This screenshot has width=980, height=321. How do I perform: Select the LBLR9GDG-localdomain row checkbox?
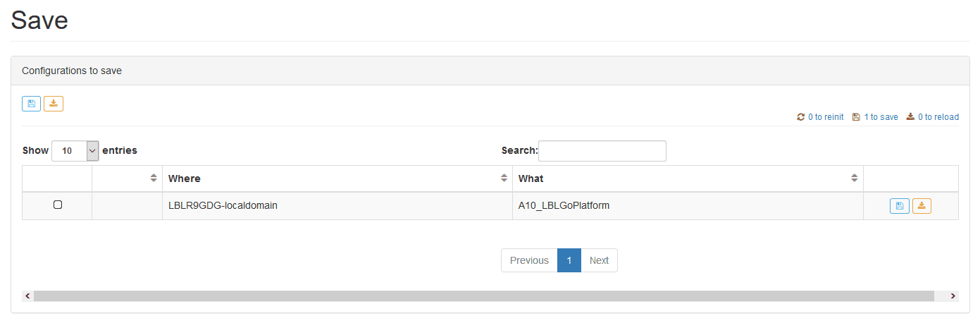click(x=58, y=205)
